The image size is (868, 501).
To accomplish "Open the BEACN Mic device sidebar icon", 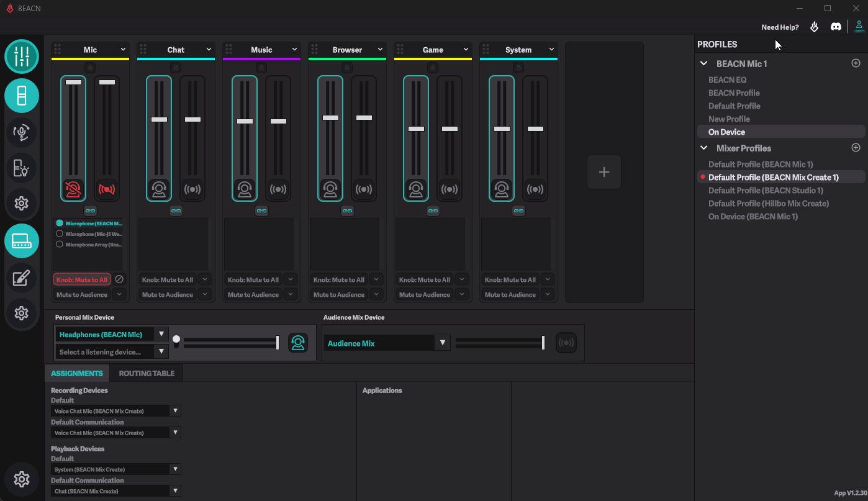I will pos(22,96).
